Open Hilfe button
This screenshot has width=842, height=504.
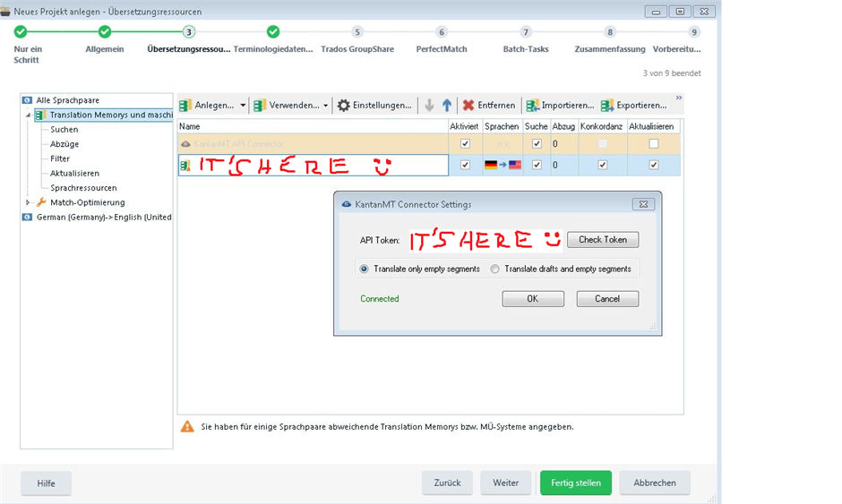[47, 483]
